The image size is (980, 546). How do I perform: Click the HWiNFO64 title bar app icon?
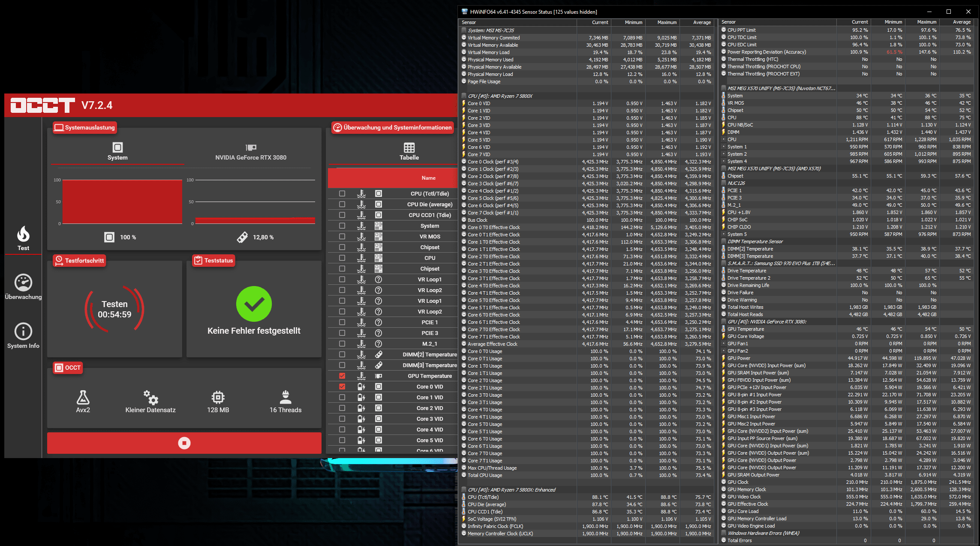click(x=464, y=12)
